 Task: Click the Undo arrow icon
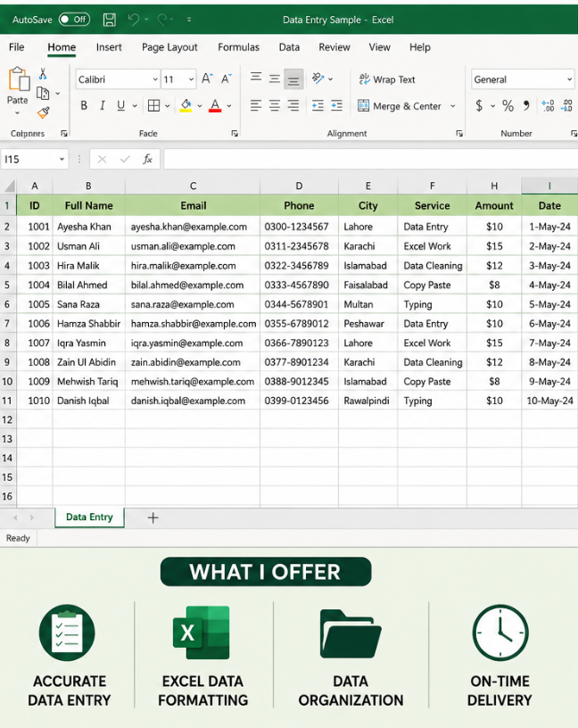[134, 19]
